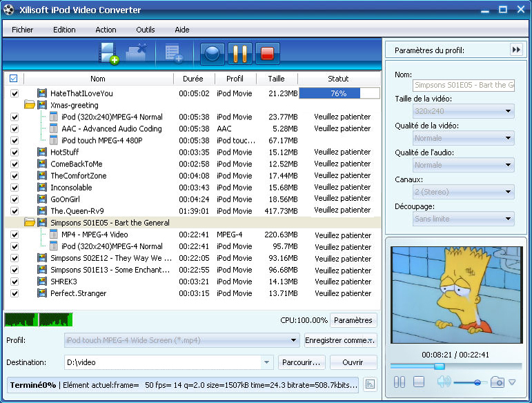Screen dimensions: 532x403
Task: Open the log view icon beside the status bar
Action: tap(370, 384)
